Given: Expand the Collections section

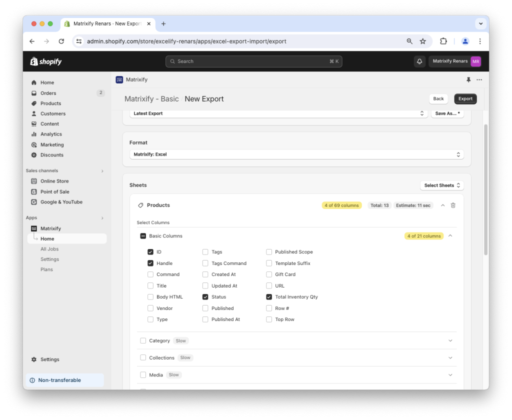Looking at the screenshot, I should click(450, 357).
